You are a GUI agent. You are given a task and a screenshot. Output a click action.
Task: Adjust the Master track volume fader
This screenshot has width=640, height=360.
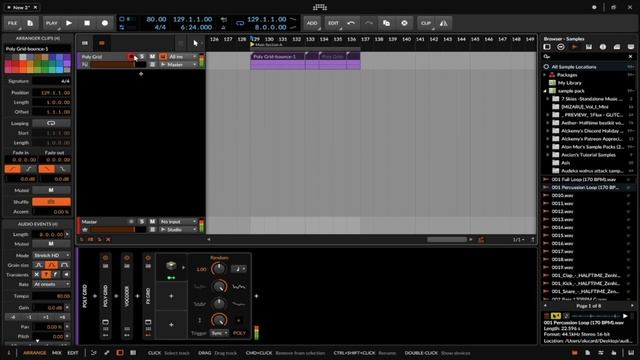pyautogui.click(x=118, y=229)
